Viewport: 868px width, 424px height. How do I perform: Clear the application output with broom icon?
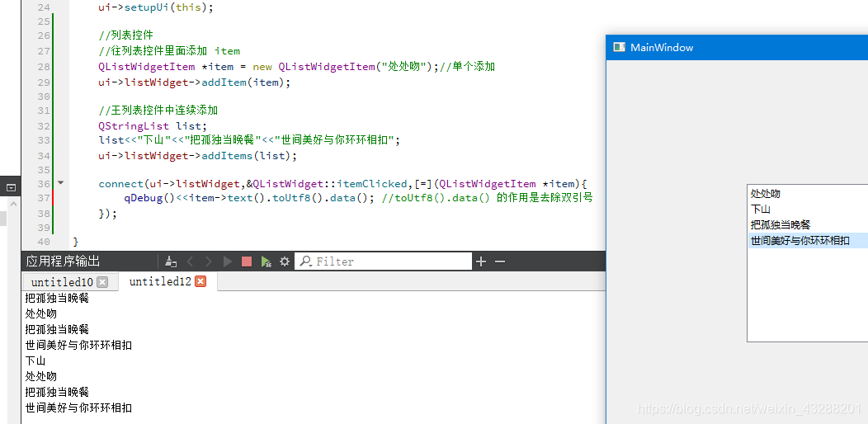[172, 261]
